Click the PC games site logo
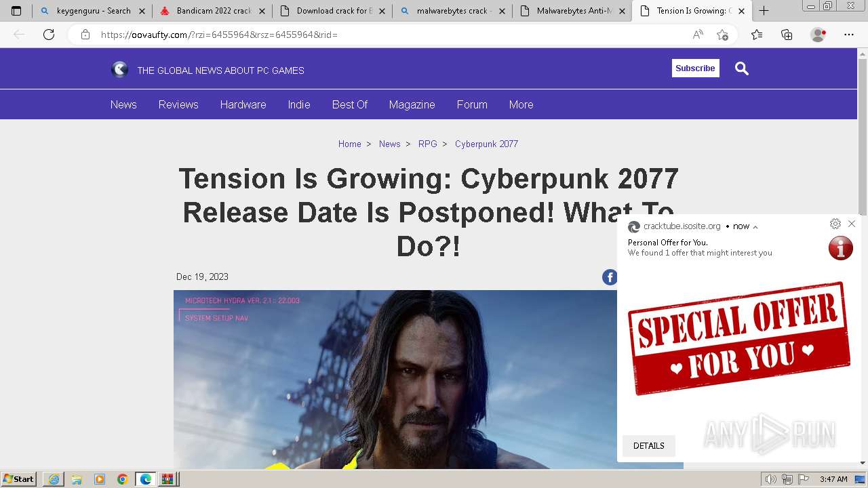This screenshot has width=868, height=488. pos(119,69)
